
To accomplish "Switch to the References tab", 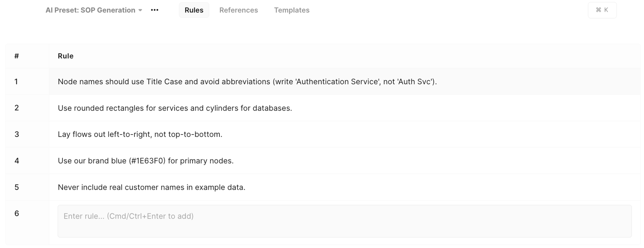I will tap(239, 10).
